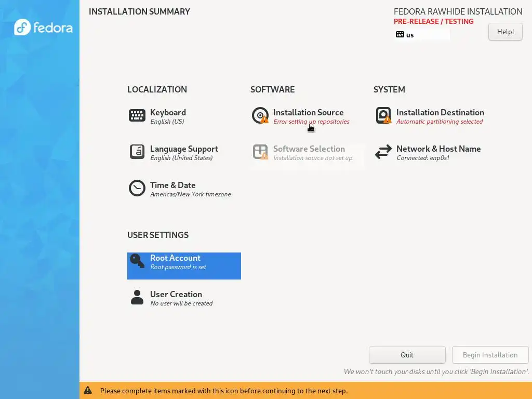532x399 pixels.
Task: Click the User Creation person icon
Action: click(137, 297)
